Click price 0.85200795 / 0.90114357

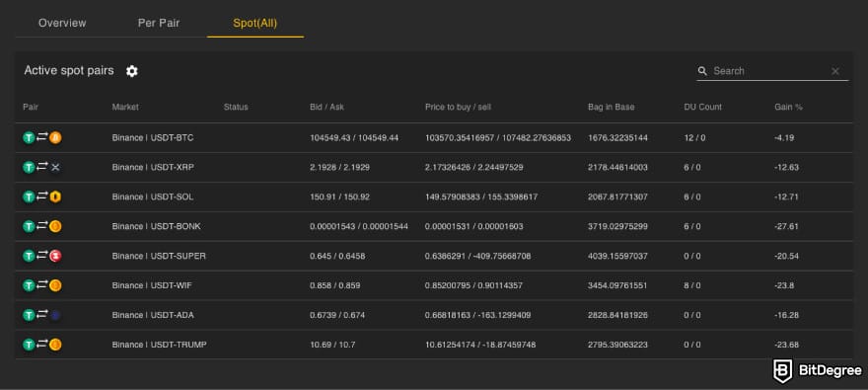(x=473, y=285)
